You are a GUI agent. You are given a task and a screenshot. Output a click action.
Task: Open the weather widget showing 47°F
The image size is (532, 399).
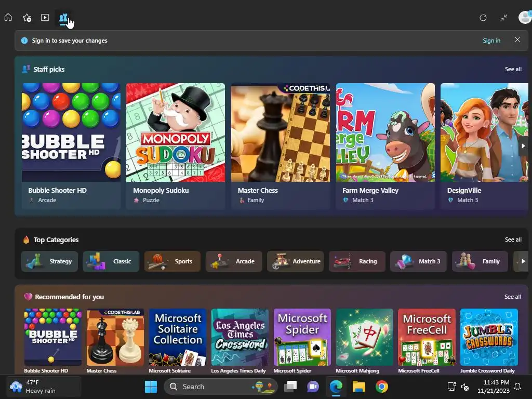click(44, 387)
